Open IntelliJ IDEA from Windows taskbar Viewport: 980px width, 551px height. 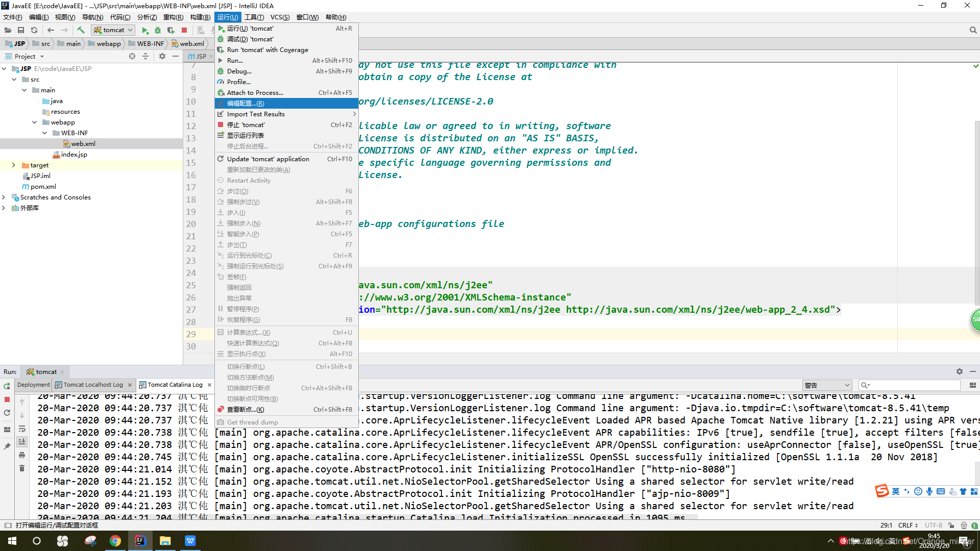(x=140, y=541)
